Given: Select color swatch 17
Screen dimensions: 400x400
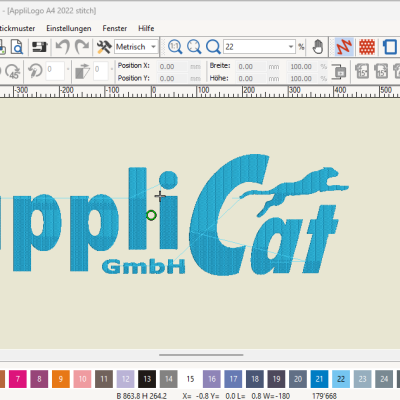Looking at the screenshot, I should click(x=233, y=379).
